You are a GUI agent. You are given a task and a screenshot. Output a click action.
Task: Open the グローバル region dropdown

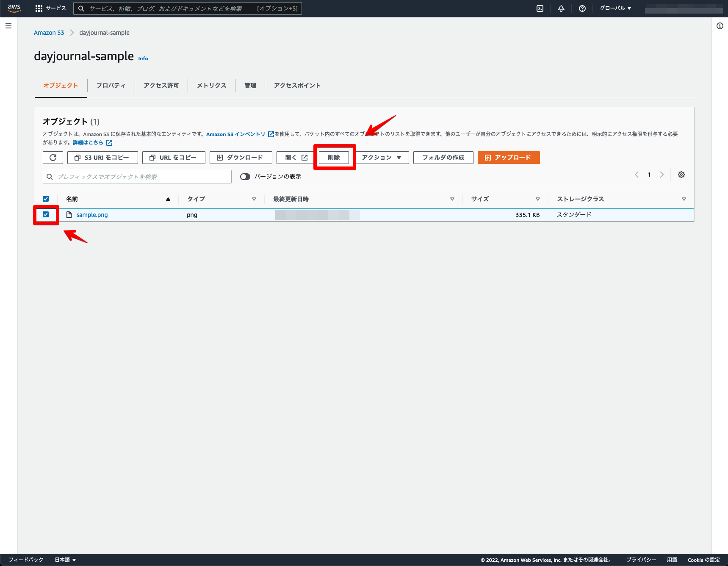(x=615, y=8)
